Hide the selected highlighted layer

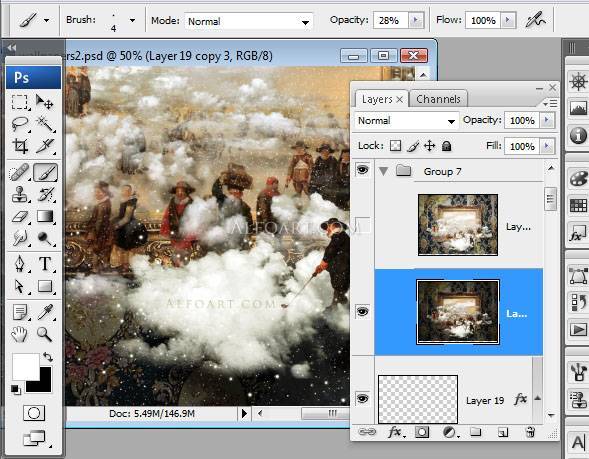click(x=362, y=311)
